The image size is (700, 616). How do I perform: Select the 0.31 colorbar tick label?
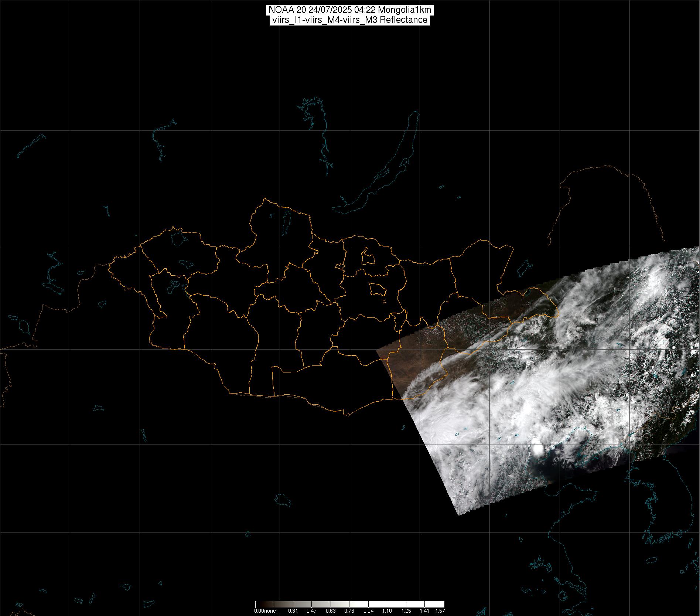[293, 611]
